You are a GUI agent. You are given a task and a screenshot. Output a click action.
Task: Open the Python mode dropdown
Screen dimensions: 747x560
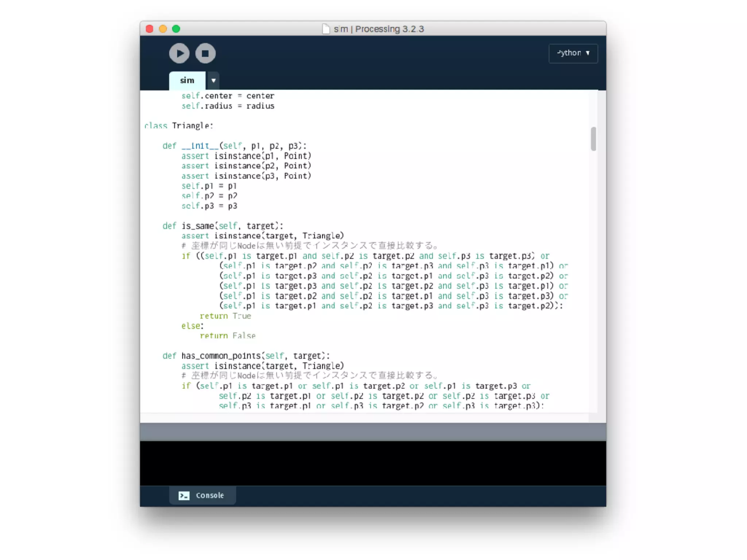point(573,53)
